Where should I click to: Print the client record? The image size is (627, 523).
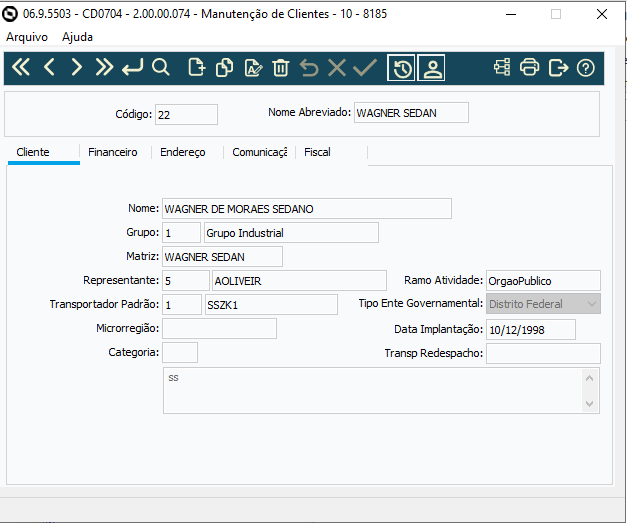point(529,67)
